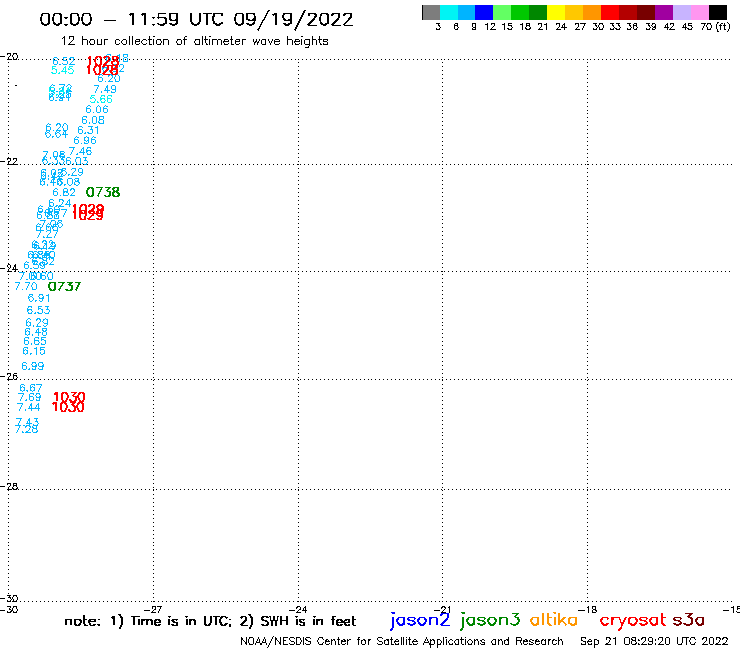Click the wave height value 6.15
The width and height of the screenshot is (740, 650).
(34, 351)
